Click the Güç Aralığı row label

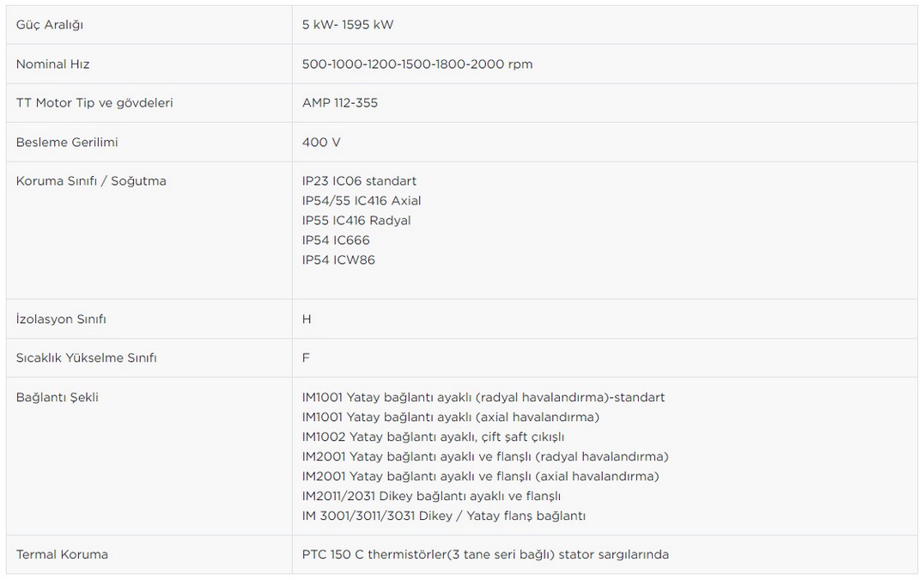[50, 25]
